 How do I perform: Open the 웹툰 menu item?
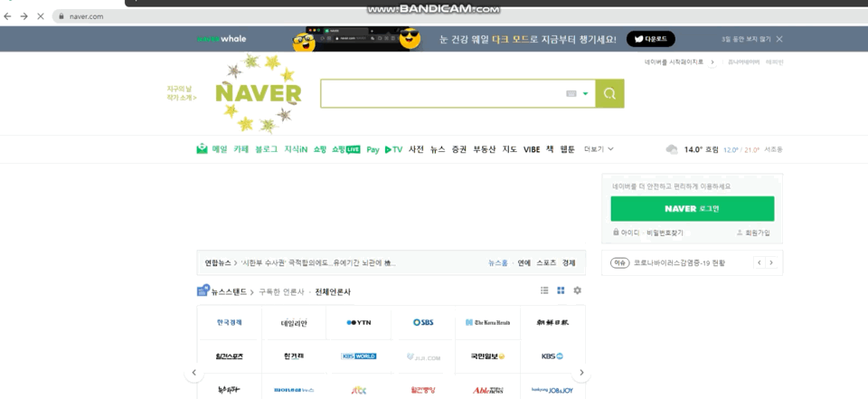click(x=568, y=149)
